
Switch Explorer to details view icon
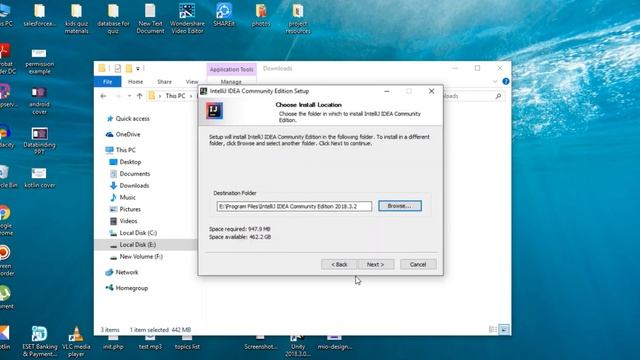click(x=493, y=329)
